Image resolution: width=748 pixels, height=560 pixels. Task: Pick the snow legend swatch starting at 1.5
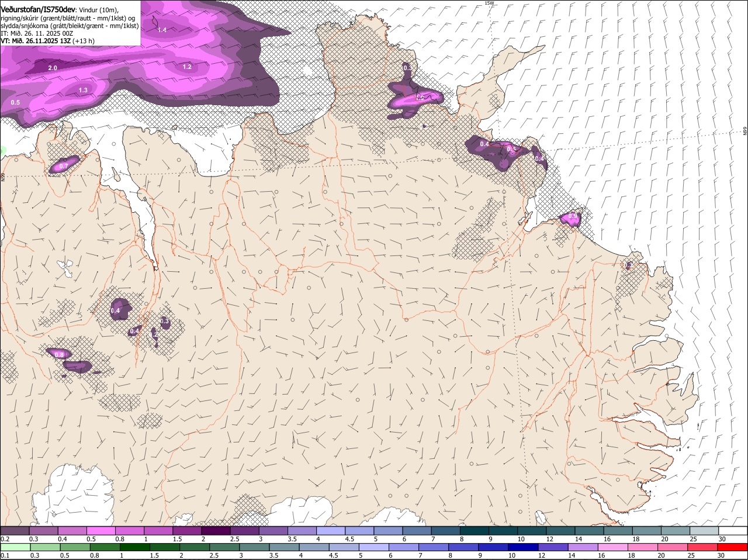[187, 531]
